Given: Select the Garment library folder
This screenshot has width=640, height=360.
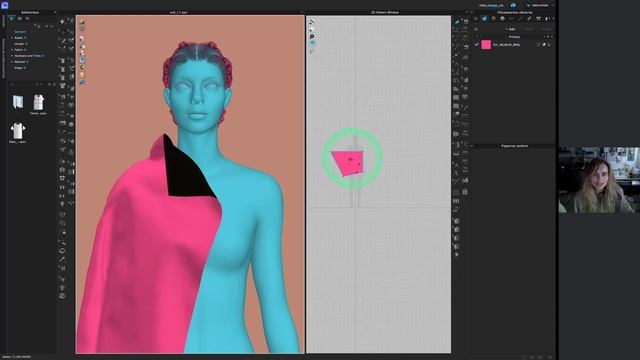Looking at the screenshot, I should [20, 31].
